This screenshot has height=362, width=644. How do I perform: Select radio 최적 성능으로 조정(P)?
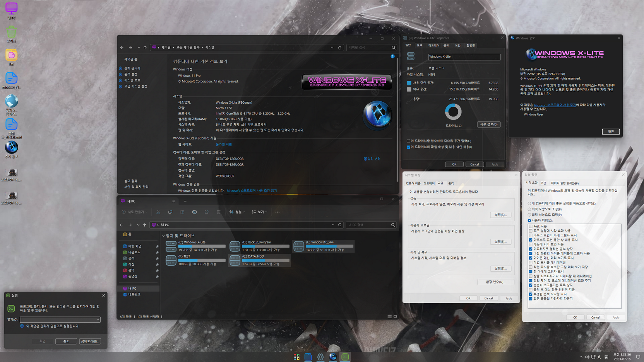click(x=529, y=215)
